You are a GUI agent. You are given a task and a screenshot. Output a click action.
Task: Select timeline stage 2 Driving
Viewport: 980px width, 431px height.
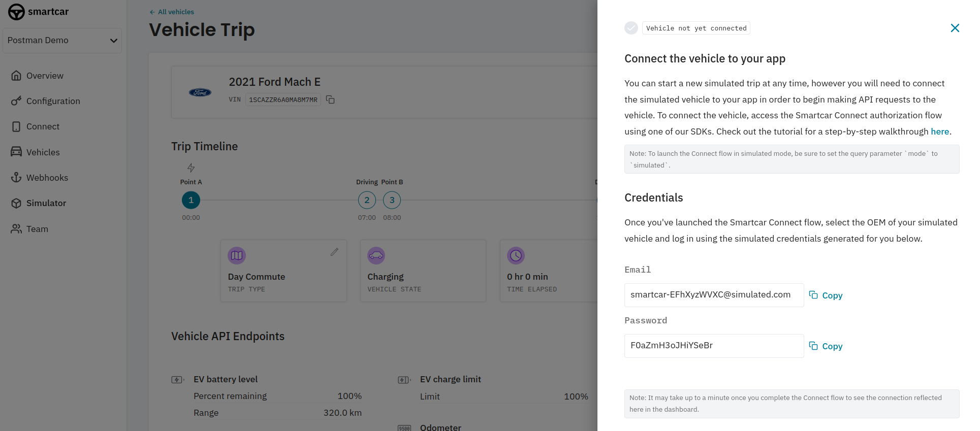tap(367, 200)
